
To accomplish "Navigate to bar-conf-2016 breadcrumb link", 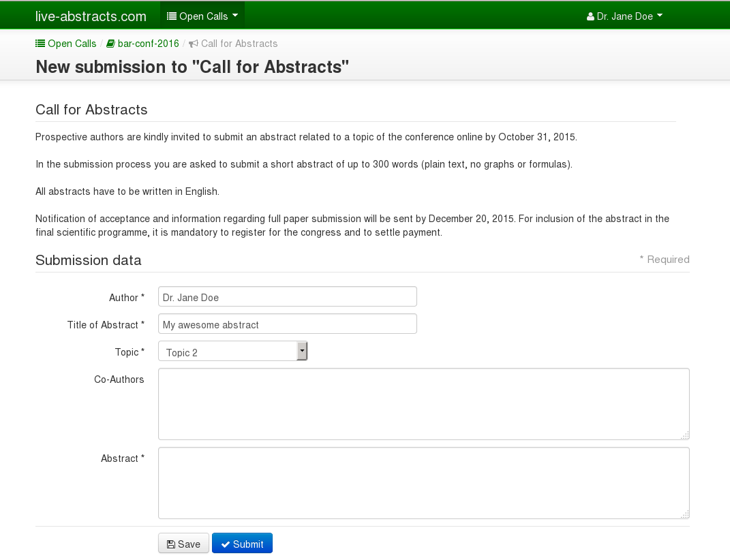I will (148, 44).
